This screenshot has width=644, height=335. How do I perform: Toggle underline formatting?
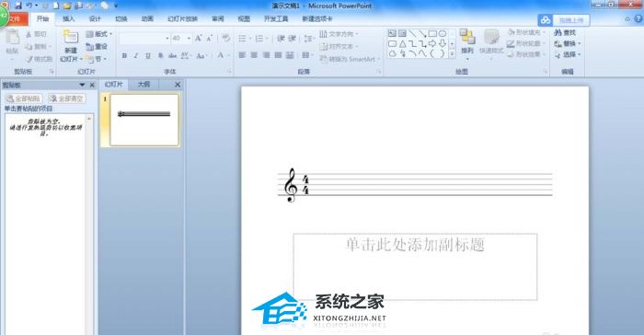tap(148, 55)
